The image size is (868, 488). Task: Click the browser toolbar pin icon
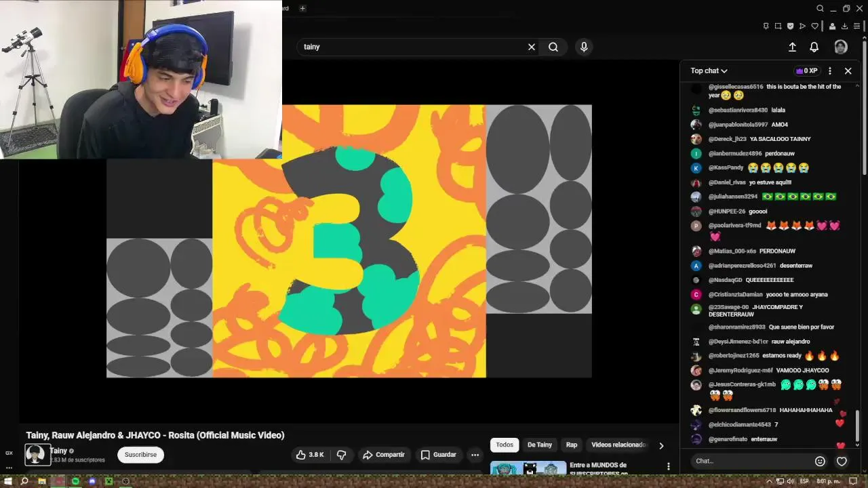[x=766, y=26]
